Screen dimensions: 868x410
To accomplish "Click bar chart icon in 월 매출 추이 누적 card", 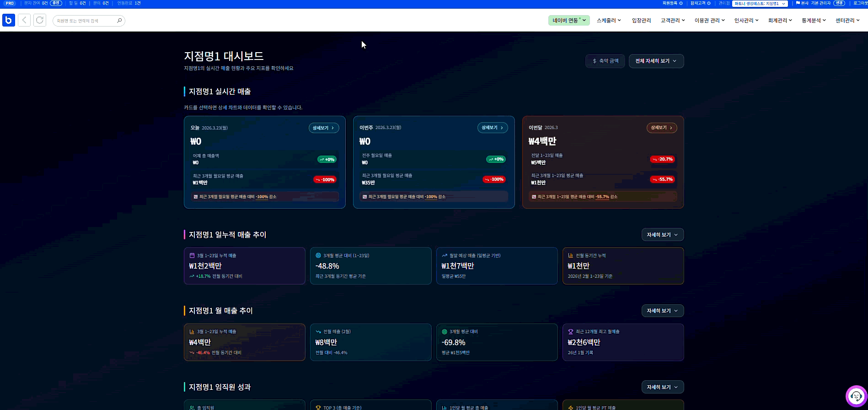I will point(192,331).
